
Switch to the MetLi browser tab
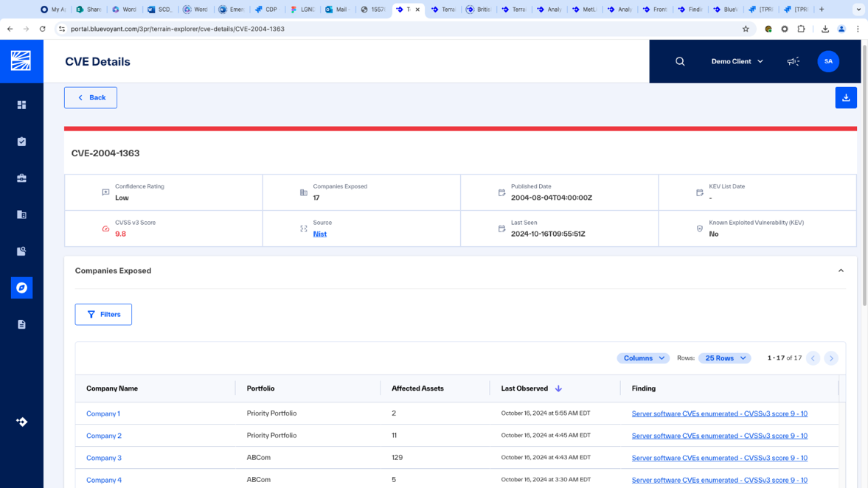coord(584,10)
